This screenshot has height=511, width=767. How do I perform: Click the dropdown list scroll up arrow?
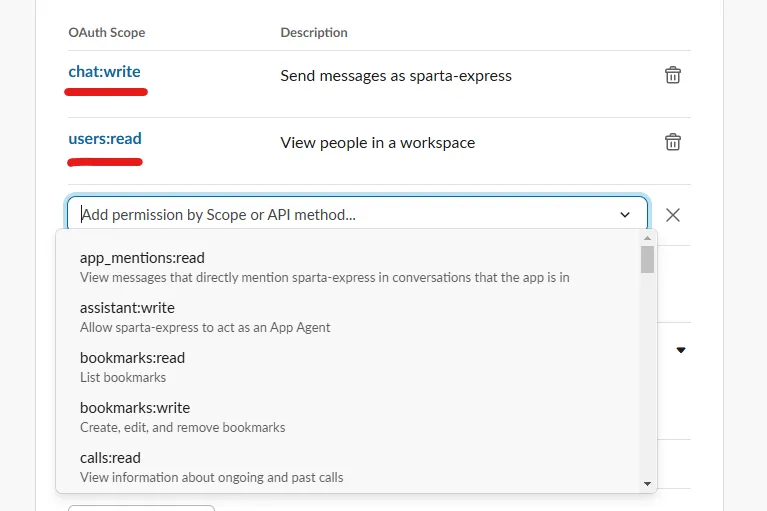pos(647,238)
